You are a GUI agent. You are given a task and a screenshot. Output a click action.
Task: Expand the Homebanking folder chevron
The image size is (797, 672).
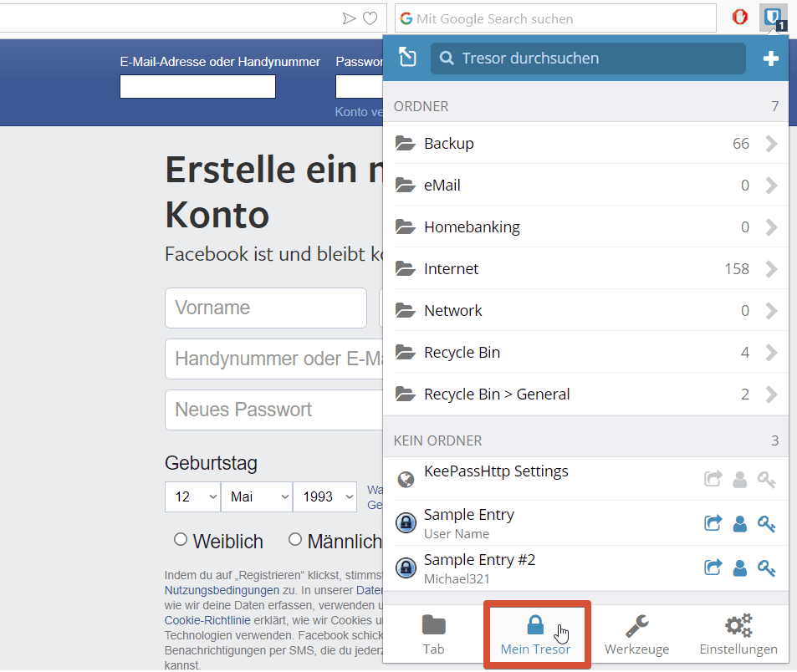coord(771,227)
